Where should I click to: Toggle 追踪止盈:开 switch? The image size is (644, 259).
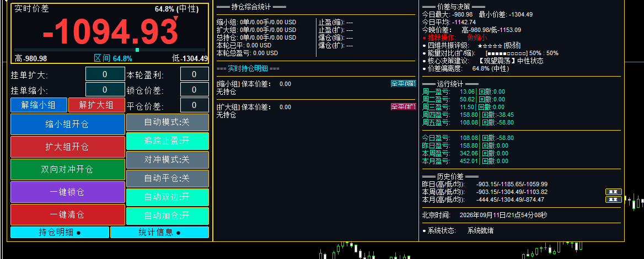coord(168,141)
